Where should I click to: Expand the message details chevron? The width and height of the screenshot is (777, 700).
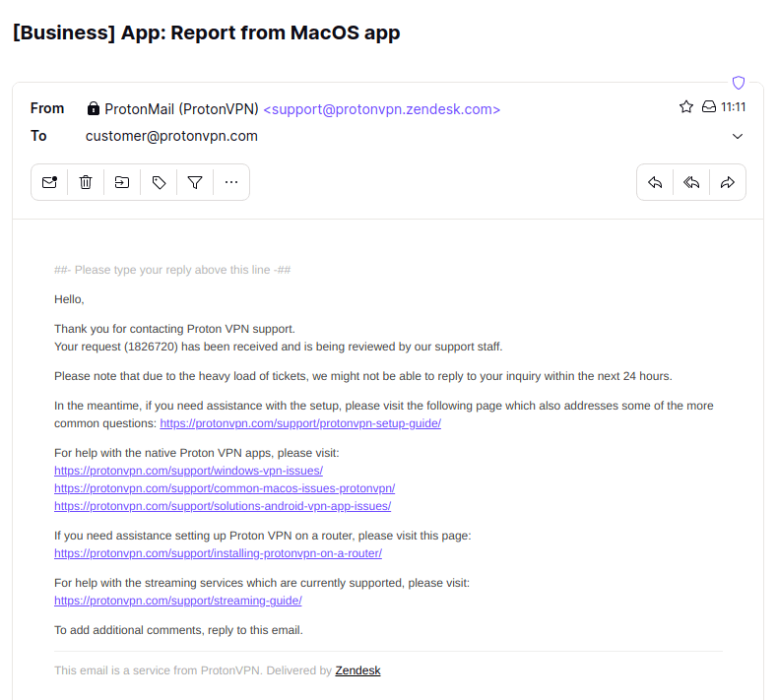738,136
